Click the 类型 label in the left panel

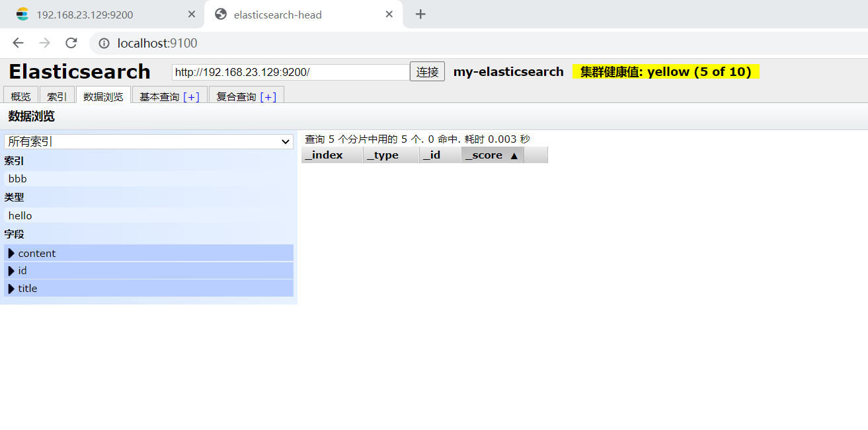14,197
